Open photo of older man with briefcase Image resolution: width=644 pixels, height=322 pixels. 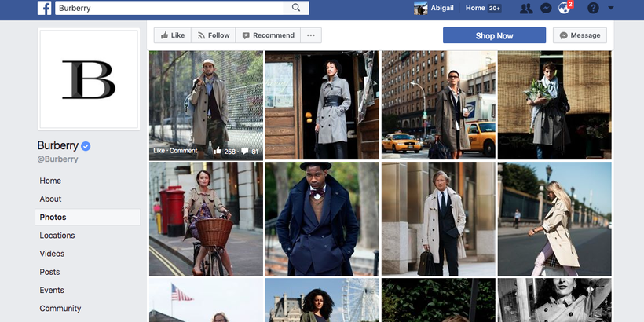tap(438, 218)
